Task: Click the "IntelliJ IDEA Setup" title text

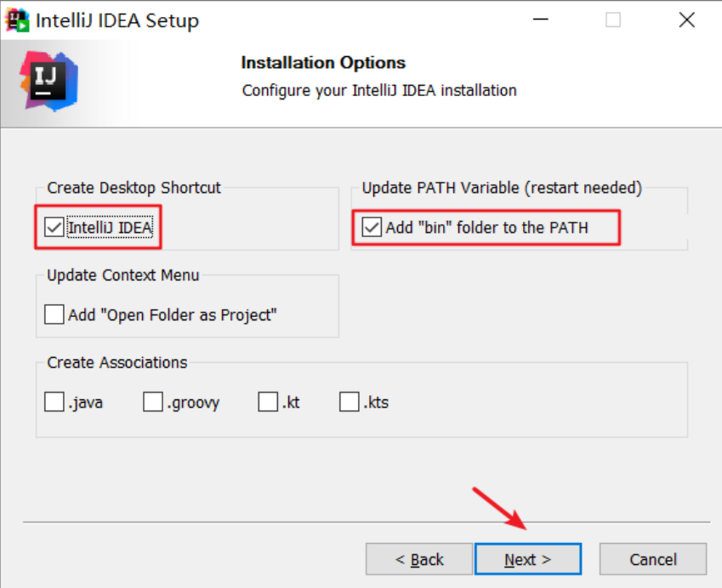Action: (117, 21)
